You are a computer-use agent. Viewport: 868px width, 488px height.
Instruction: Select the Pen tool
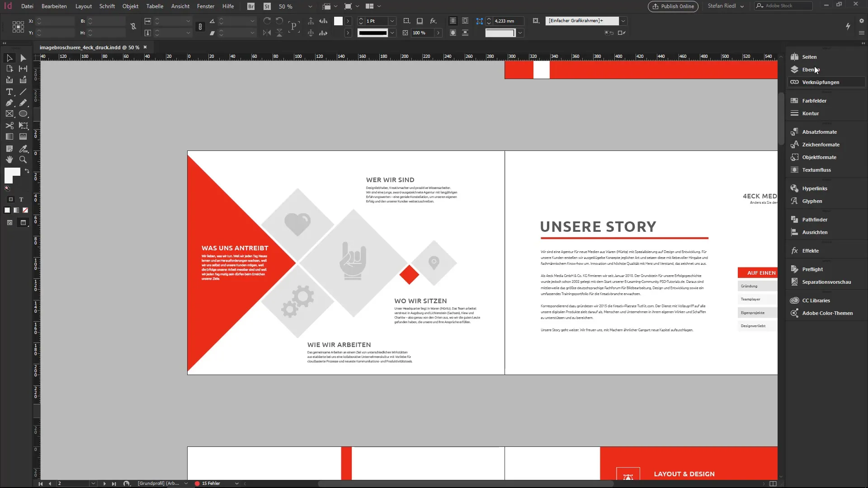point(9,103)
